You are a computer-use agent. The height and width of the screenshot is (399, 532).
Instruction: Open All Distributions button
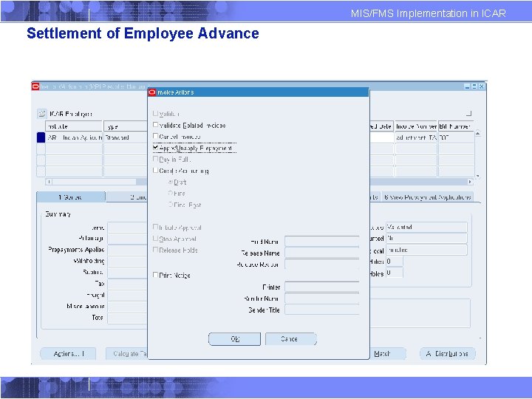(448, 354)
